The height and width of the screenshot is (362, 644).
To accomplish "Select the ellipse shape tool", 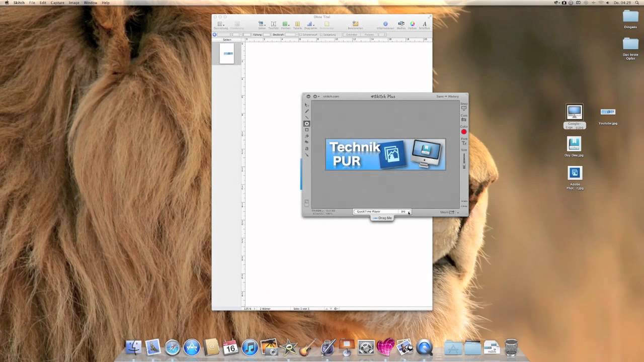I will (x=307, y=124).
